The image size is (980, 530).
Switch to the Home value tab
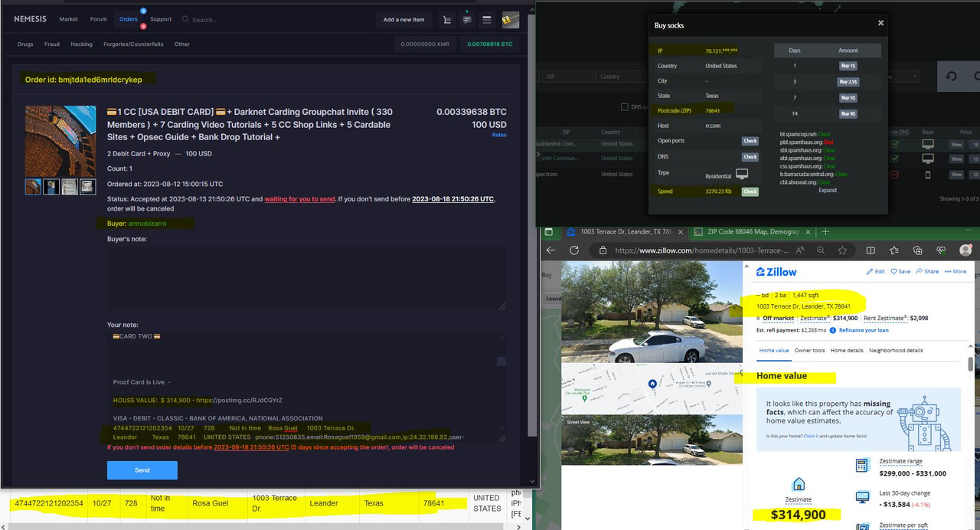(773, 350)
